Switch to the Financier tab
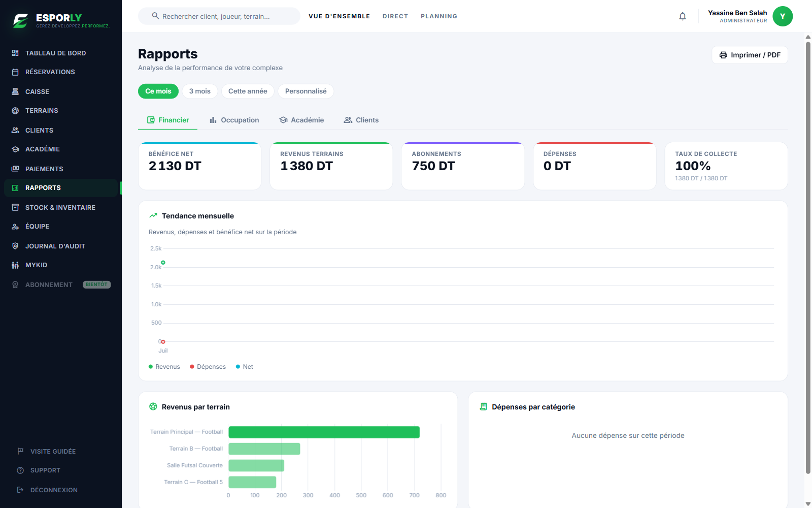 click(168, 120)
